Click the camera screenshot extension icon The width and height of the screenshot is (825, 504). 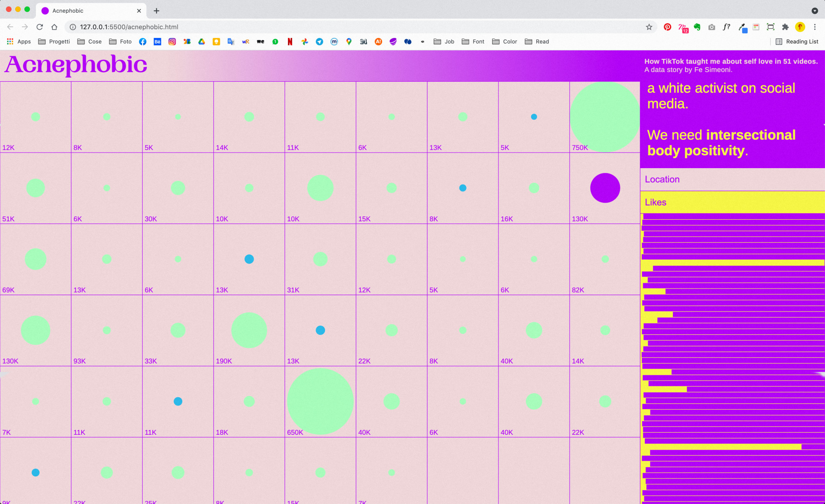pyautogui.click(x=712, y=27)
